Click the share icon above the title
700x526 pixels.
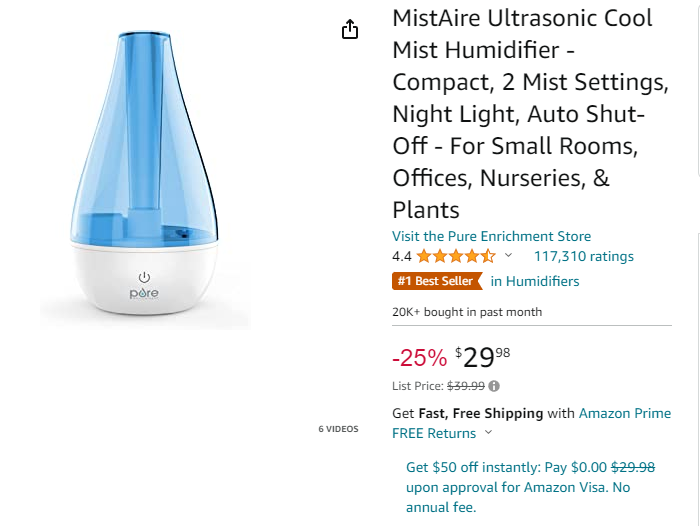click(350, 30)
